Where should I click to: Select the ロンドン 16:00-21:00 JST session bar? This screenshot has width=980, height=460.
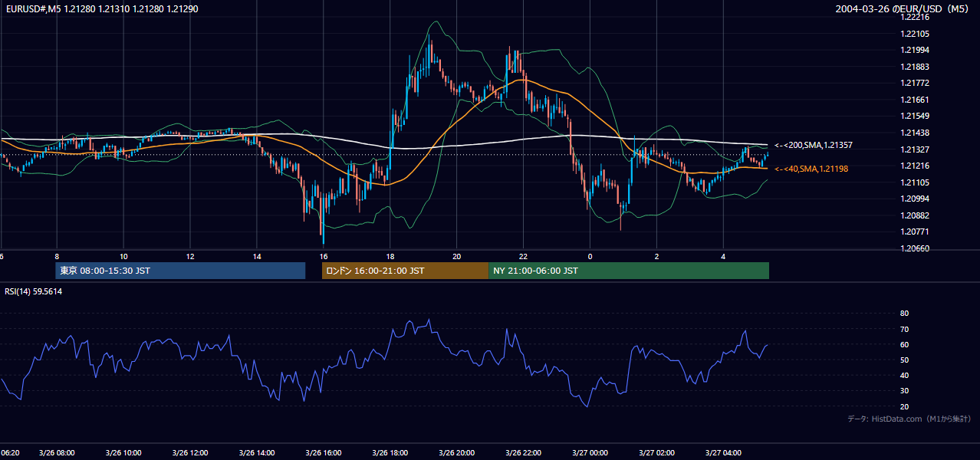pos(405,271)
